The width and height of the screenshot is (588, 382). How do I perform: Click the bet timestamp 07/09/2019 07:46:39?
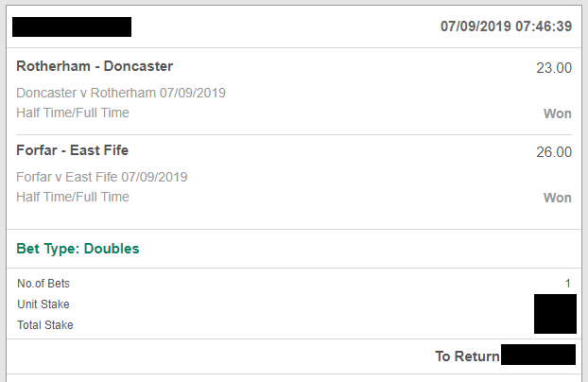[506, 26]
